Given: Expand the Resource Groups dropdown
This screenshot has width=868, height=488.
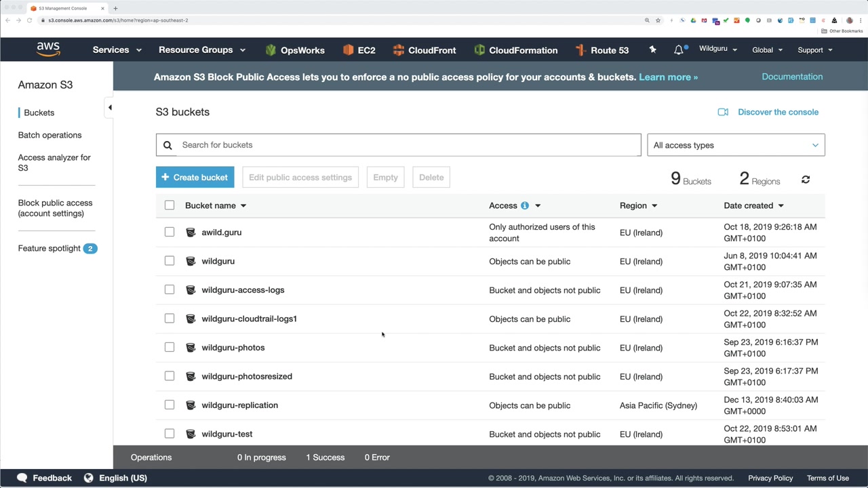Looking at the screenshot, I should tap(202, 50).
